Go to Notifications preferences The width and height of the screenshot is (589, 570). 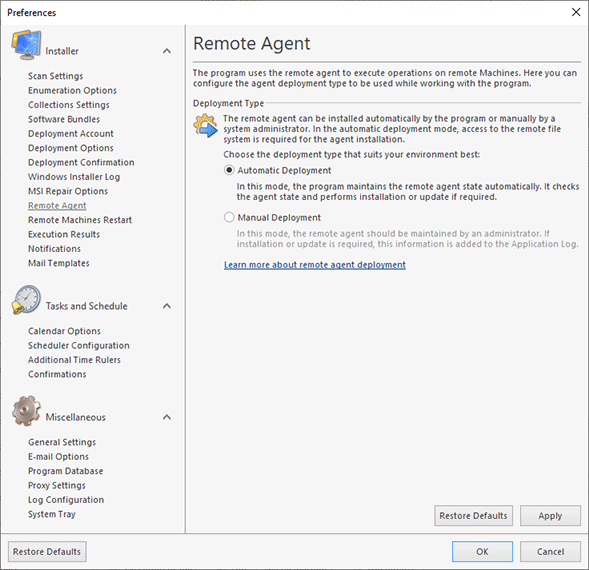[x=54, y=249]
